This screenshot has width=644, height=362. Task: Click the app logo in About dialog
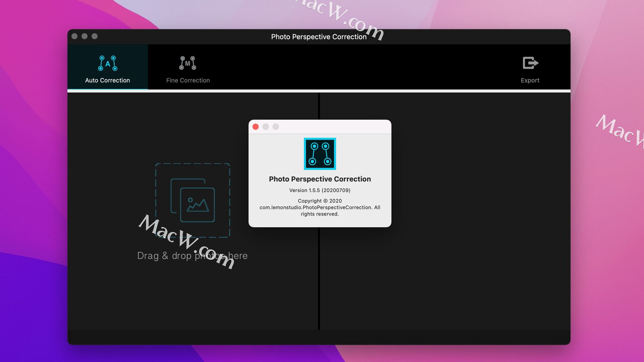[320, 154]
